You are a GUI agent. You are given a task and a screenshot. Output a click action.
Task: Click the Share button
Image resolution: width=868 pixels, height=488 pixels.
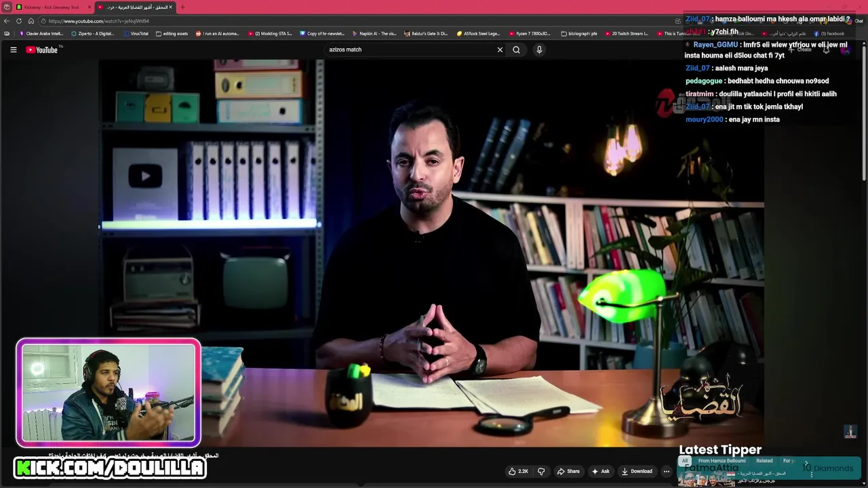click(568, 471)
